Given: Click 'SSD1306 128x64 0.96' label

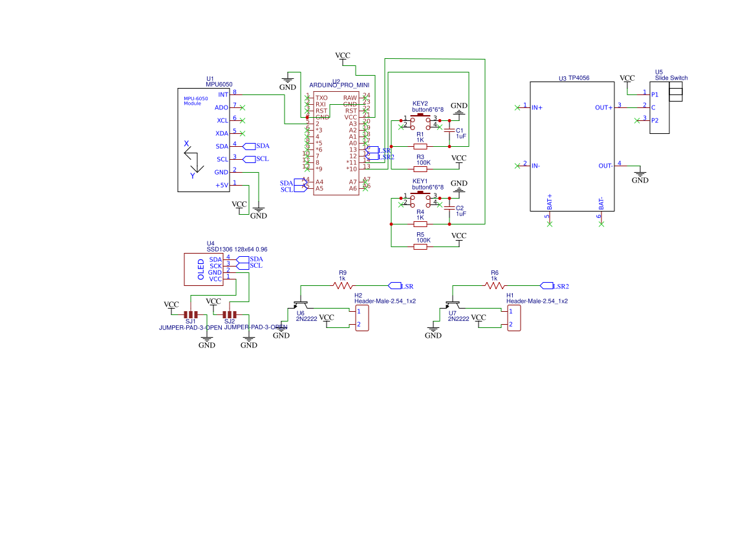Looking at the screenshot, I should pos(237,250).
